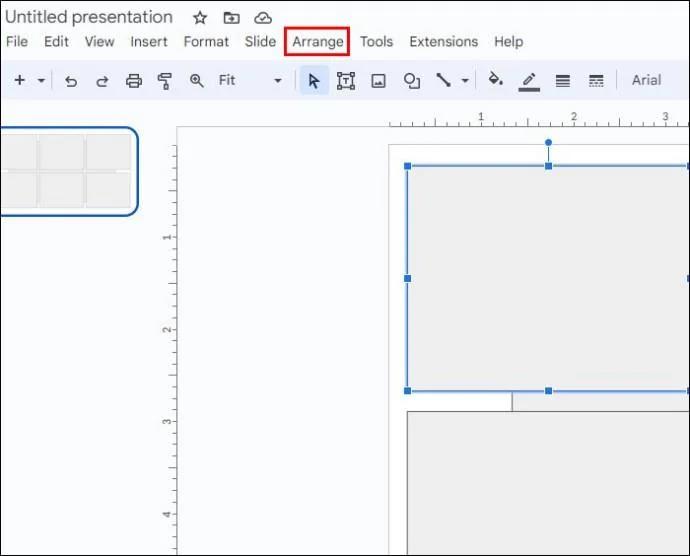Click the move to folder icon

(x=231, y=18)
